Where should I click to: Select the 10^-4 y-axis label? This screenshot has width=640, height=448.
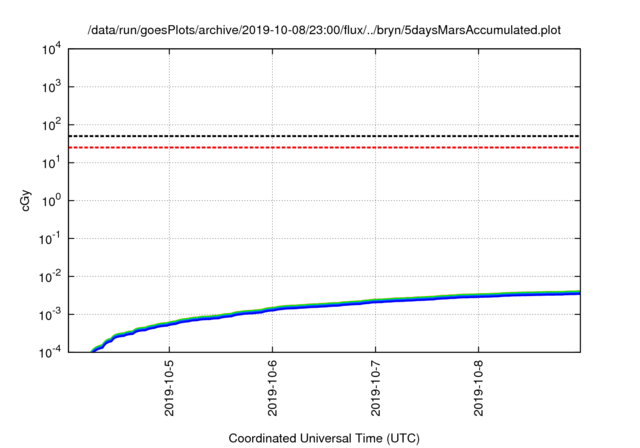pyautogui.click(x=50, y=352)
